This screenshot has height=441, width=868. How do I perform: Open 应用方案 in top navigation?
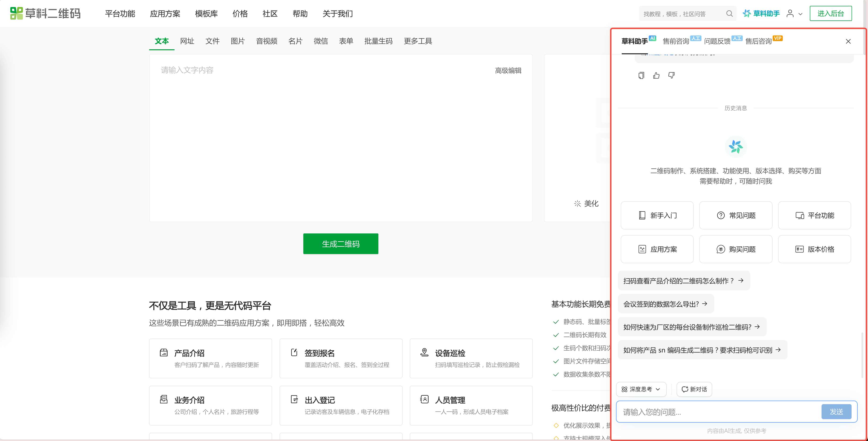[165, 13]
